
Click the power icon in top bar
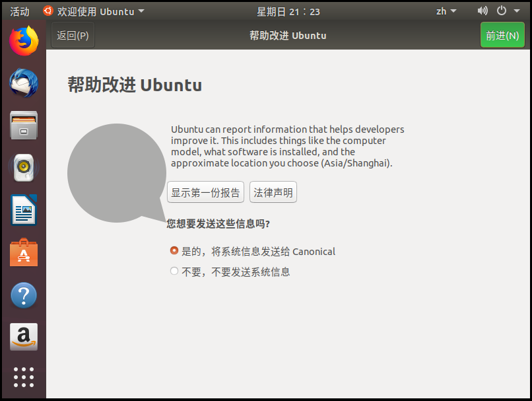tap(502, 11)
